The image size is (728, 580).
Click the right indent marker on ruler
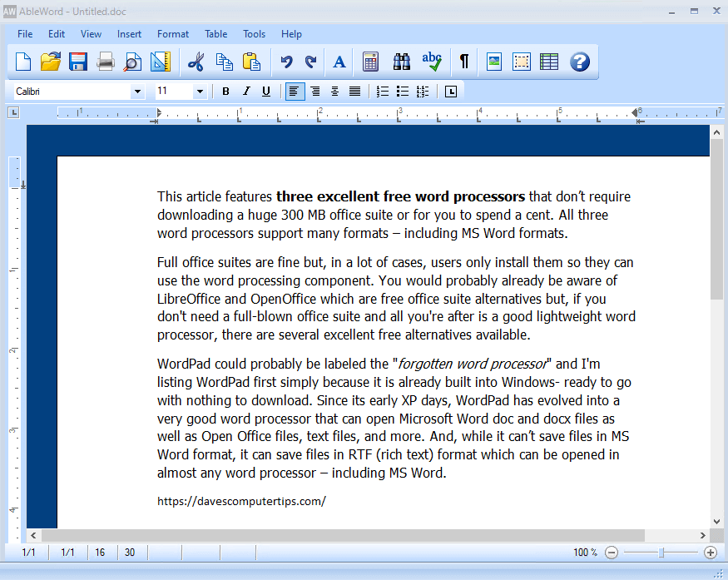(x=635, y=113)
